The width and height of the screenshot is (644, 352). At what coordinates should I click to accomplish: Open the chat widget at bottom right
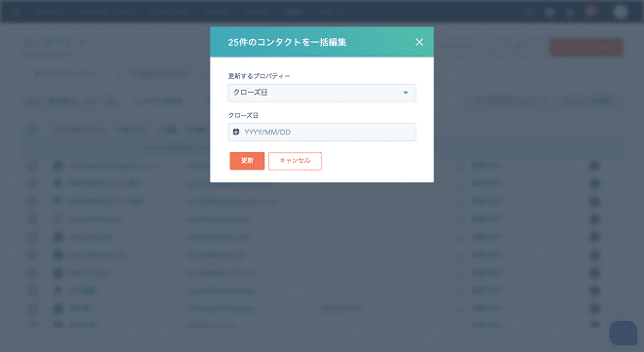pyautogui.click(x=623, y=332)
